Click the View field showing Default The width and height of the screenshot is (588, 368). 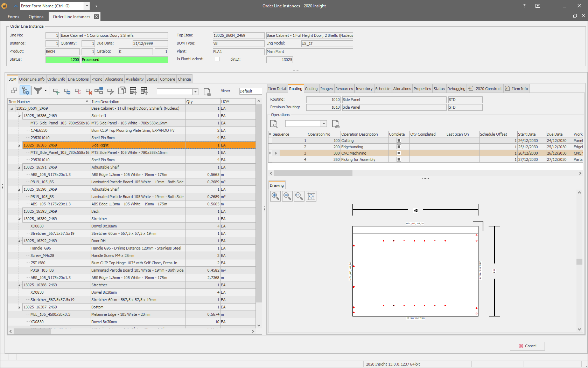pyautogui.click(x=250, y=91)
